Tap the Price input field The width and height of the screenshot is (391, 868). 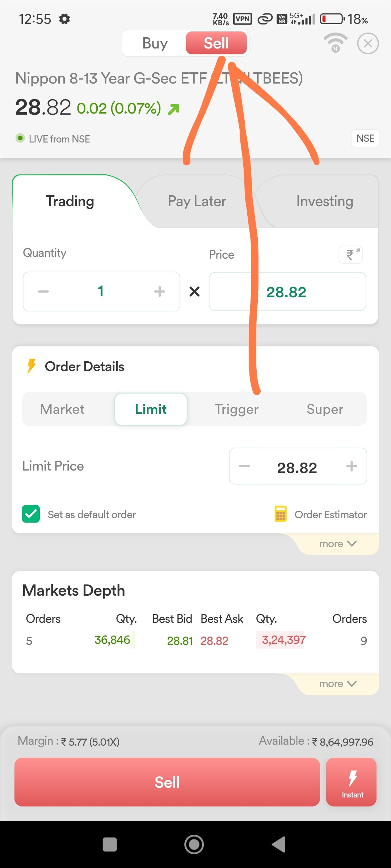287,292
